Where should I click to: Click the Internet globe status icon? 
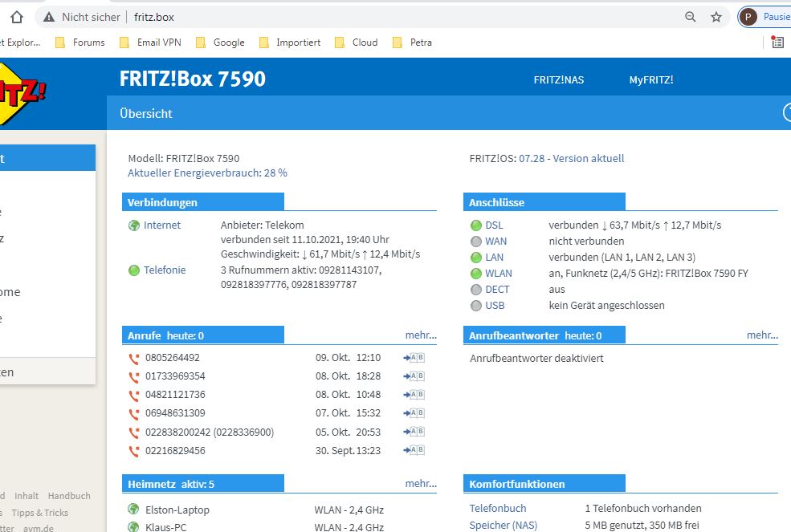click(133, 225)
